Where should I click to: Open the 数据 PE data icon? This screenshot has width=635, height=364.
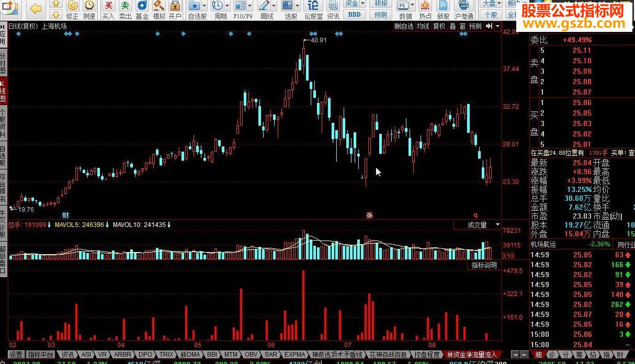tap(403, 5)
